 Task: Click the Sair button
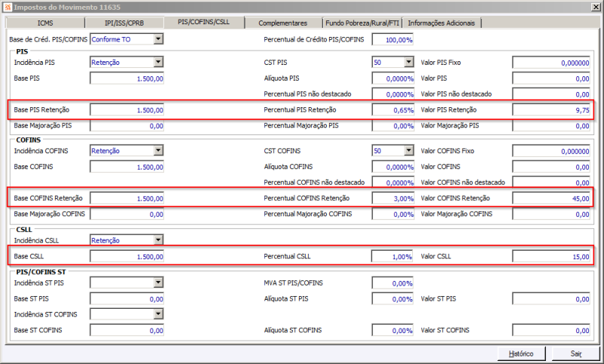[x=576, y=353]
